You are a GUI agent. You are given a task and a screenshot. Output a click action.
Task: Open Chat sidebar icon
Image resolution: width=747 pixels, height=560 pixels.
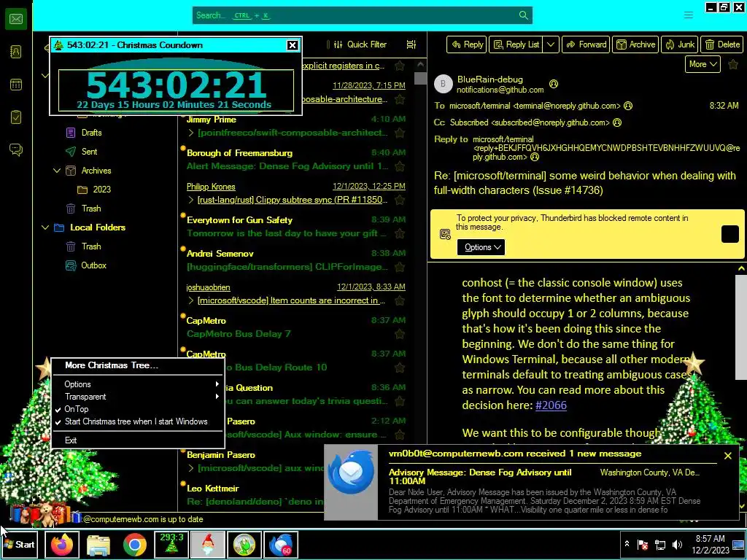(x=16, y=150)
